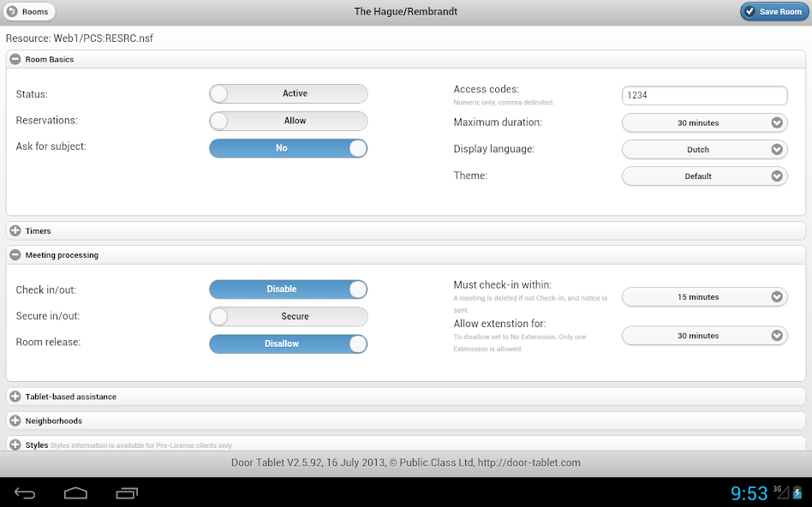Open the Display language dropdown

click(704, 150)
